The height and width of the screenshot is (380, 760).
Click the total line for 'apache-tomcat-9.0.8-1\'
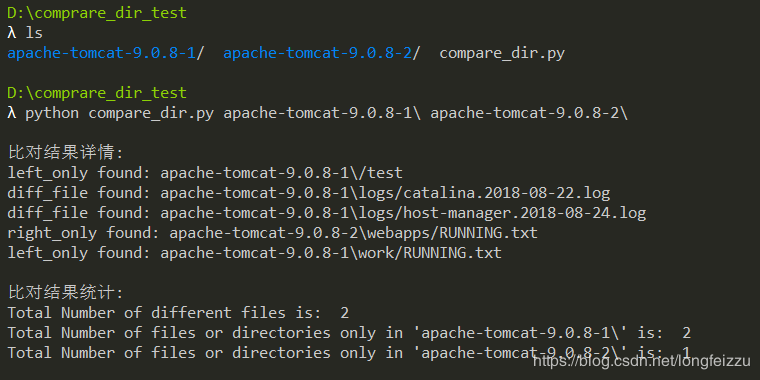point(349,332)
